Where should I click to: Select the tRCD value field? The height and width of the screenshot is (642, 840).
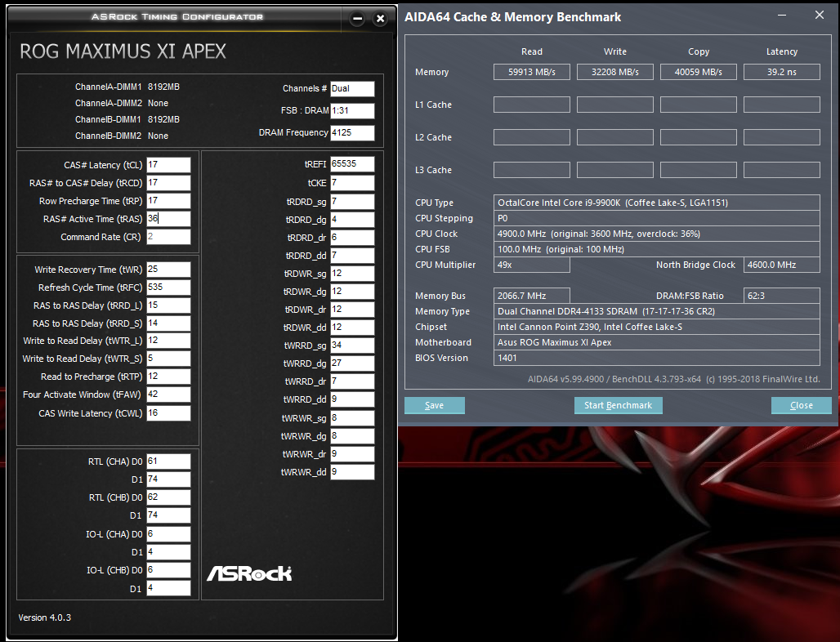coord(168,183)
